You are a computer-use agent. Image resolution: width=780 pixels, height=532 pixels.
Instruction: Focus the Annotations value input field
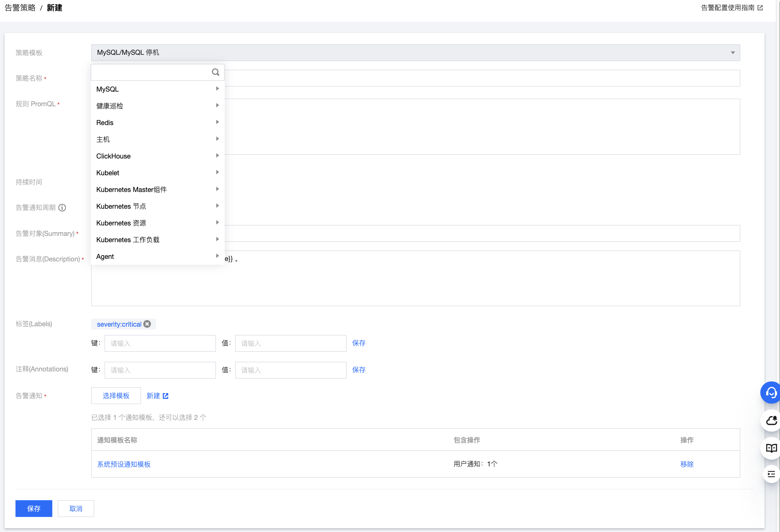(291, 370)
